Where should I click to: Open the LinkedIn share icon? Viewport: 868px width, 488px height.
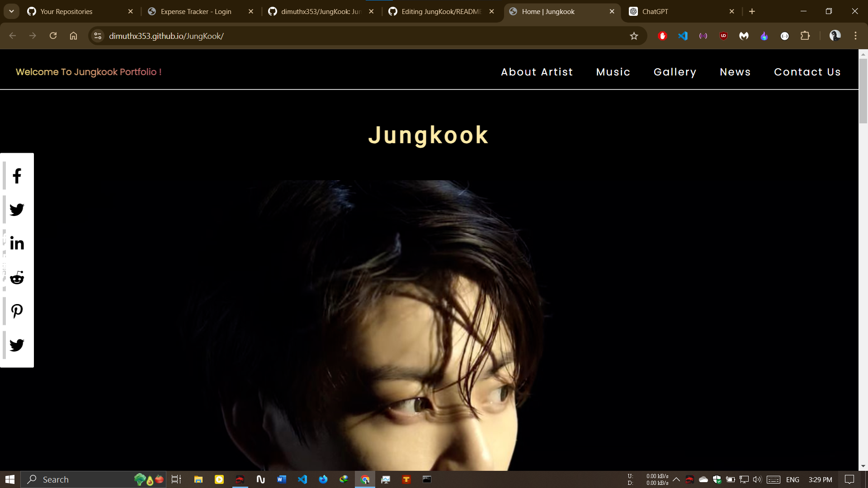tap(17, 243)
